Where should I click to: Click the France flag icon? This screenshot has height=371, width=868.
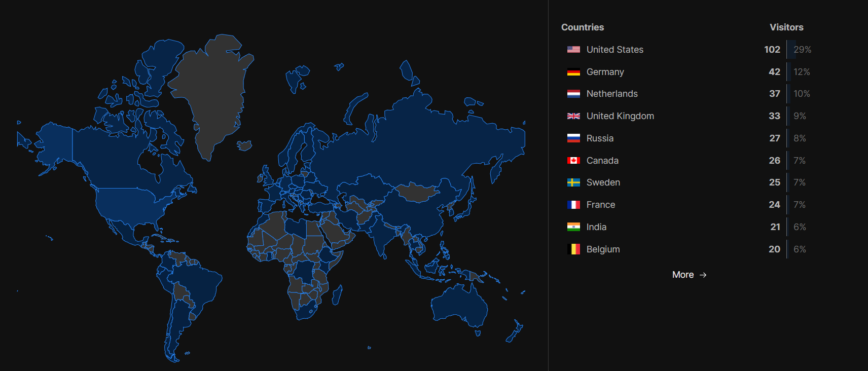tap(573, 205)
